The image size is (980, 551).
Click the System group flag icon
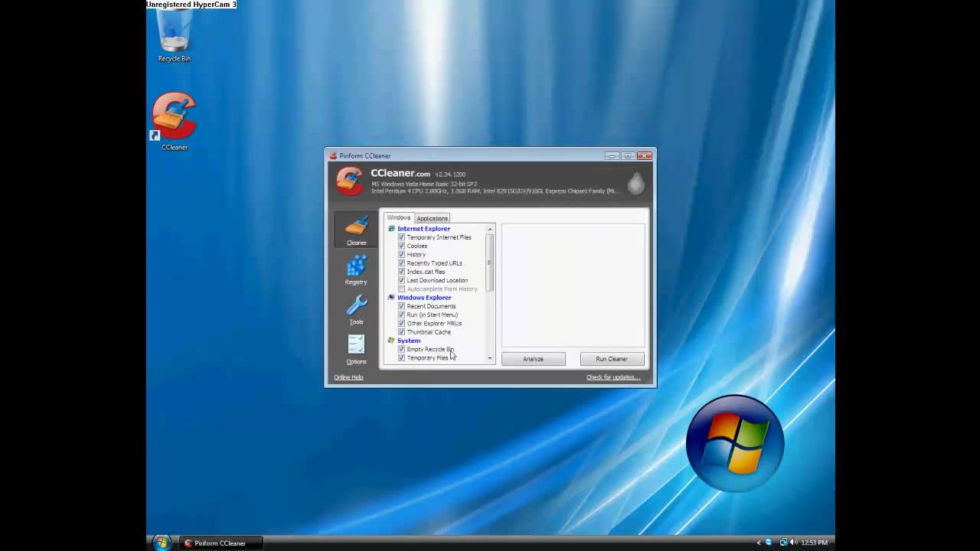pyautogui.click(x=391, y=341)
